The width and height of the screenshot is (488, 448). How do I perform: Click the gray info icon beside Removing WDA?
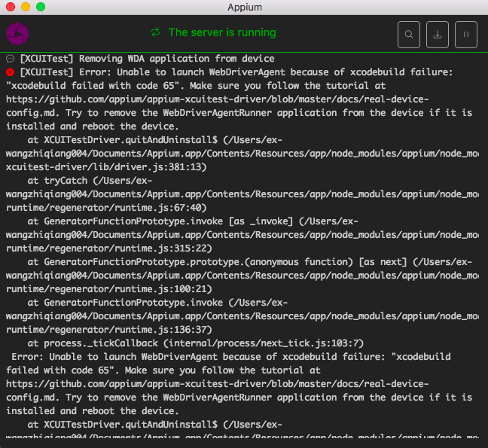(x=10, y=59)
